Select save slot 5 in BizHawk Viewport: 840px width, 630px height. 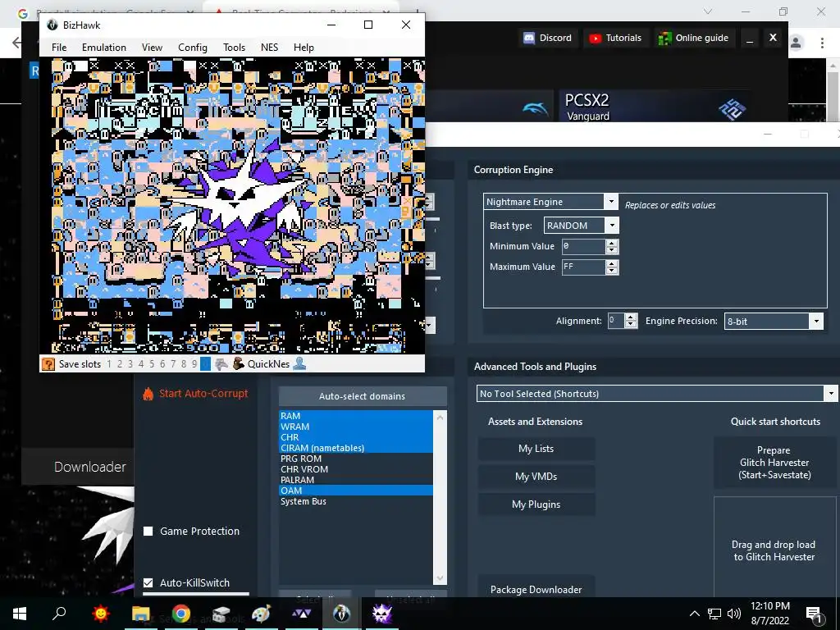coord(152,364)
